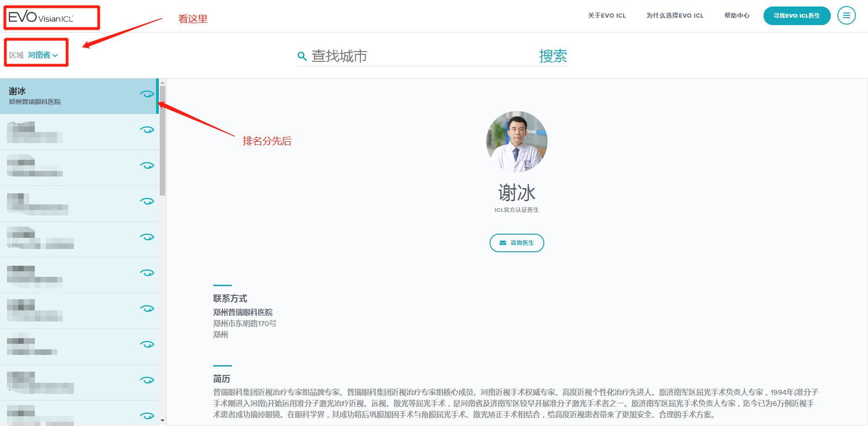Open the hamburger menu icon

(x=846, y=15)
